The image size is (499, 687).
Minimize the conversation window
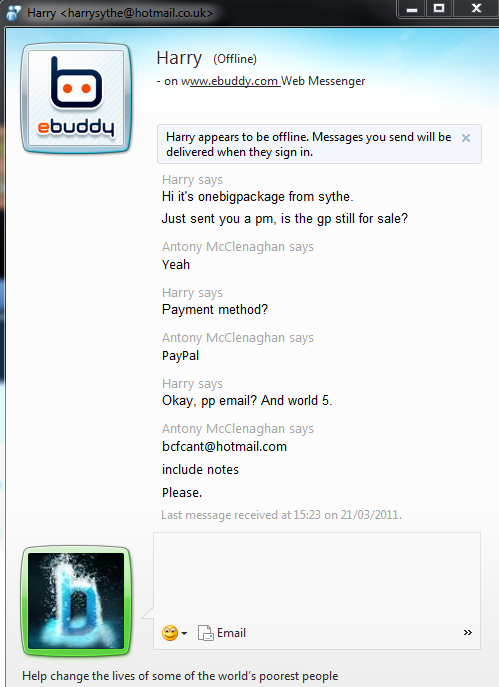[412, 9]
